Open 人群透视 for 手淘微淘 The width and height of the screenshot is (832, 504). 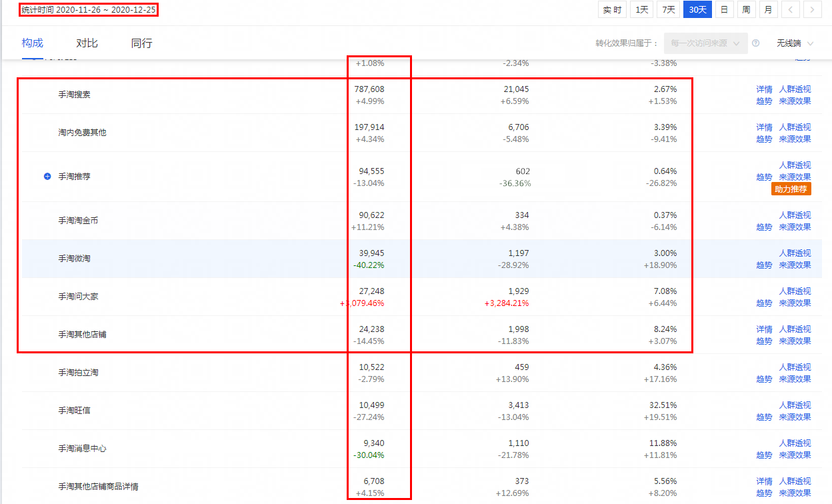(x=795, y=253)
